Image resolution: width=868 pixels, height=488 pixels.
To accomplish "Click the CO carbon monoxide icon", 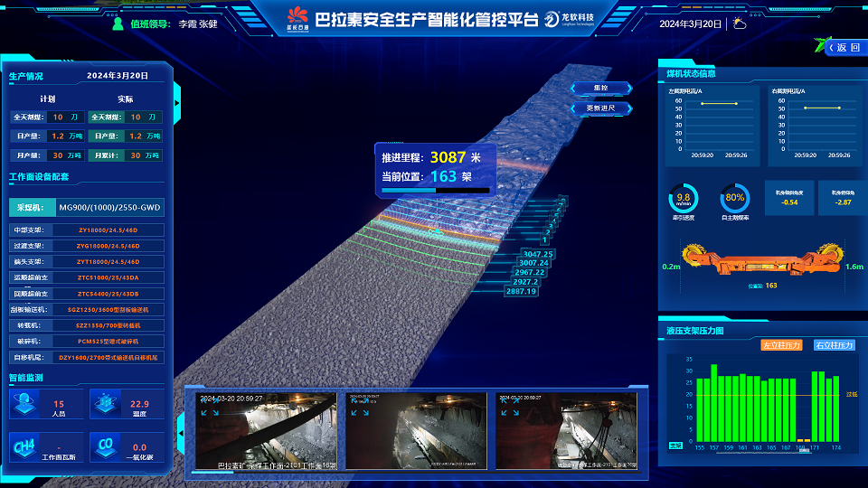I will [x=107, y=446].
